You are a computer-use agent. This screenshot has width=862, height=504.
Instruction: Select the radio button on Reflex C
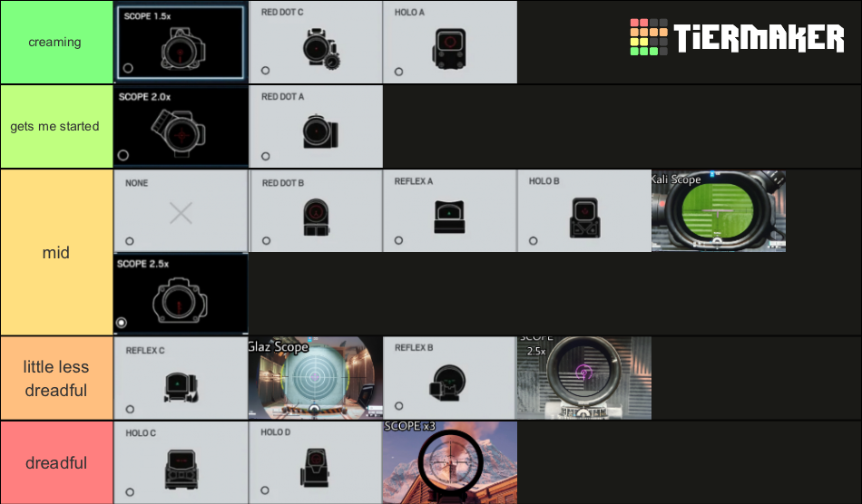(130, 409)
